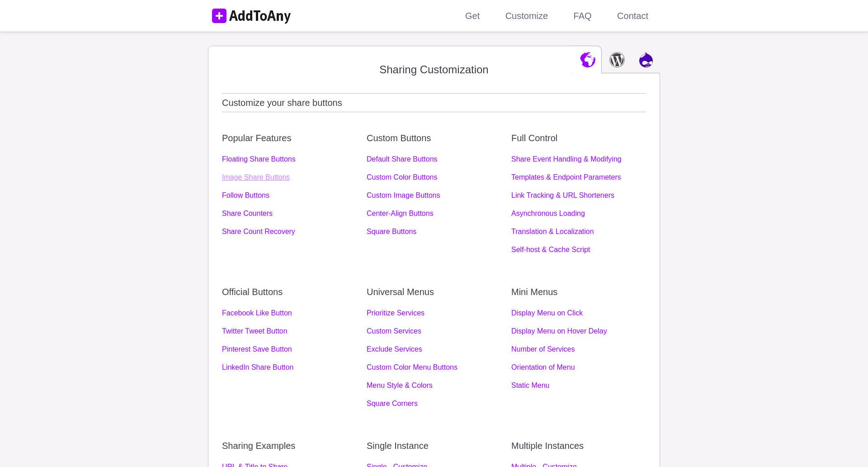Switch to the Drupal platform icon
868x467 pixels.
pos(646,60)
